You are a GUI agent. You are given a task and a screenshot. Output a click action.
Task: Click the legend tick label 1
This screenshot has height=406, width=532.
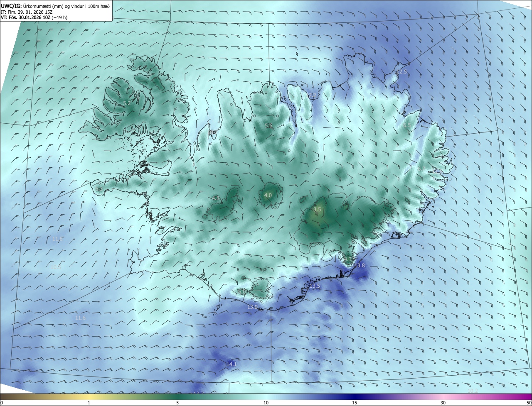tap(89, 403)
